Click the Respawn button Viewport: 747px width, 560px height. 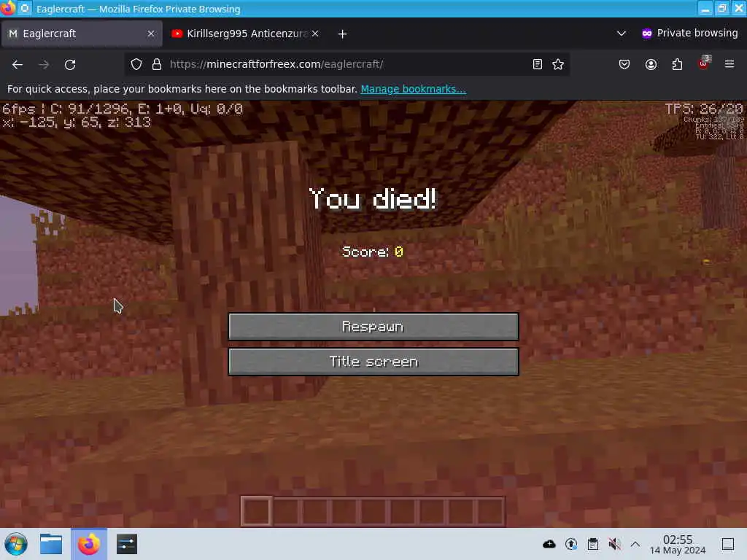(373, 326)
